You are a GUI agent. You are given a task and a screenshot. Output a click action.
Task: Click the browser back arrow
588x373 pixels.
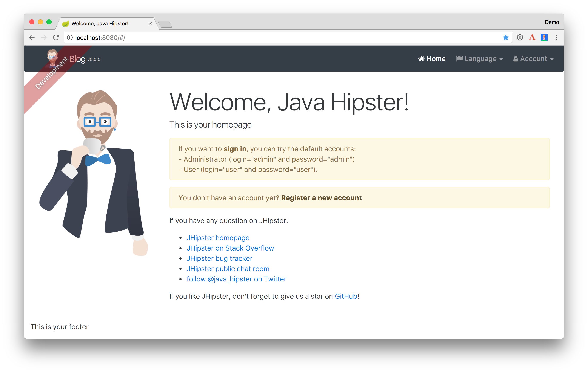coord(32,37)
